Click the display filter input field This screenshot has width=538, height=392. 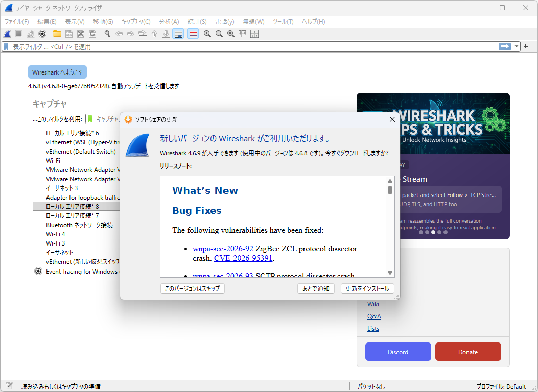254,46
